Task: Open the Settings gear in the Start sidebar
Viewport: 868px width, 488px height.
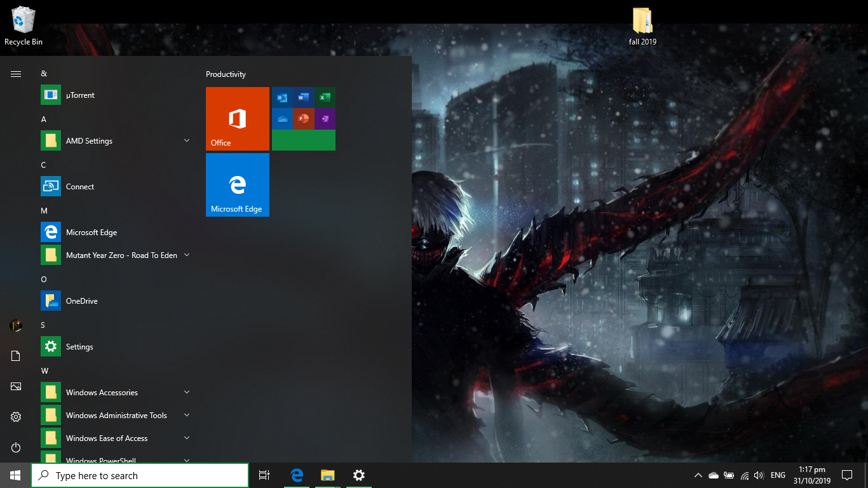Action: (x=16, y=417)
